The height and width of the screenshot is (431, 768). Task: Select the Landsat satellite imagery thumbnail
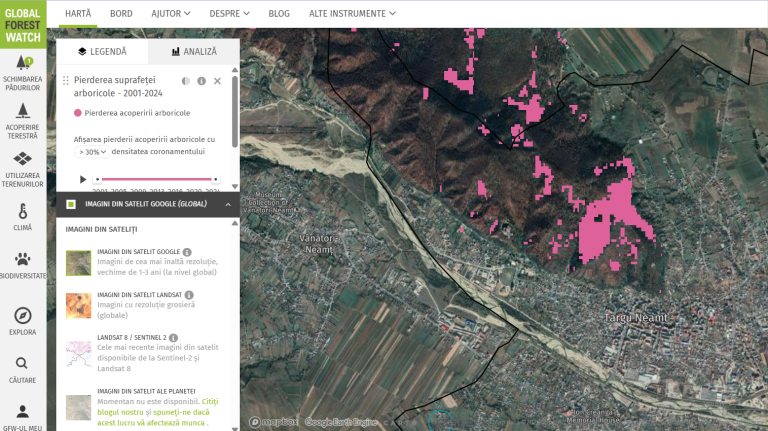79,305
